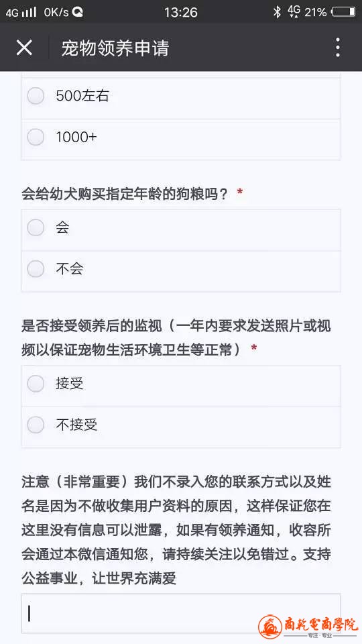Screen dimensions: 362x644
Task: Tap the 13:26 clock in status bar
Action: tap(180, 12)
